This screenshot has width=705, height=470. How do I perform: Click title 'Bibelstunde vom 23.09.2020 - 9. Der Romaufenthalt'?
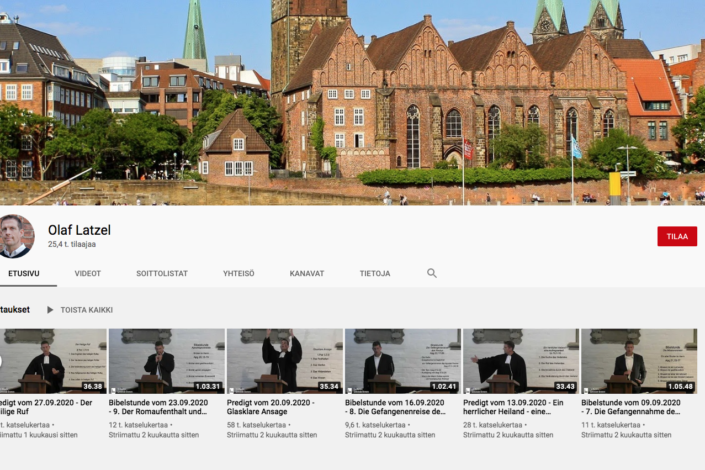[158, 407]
